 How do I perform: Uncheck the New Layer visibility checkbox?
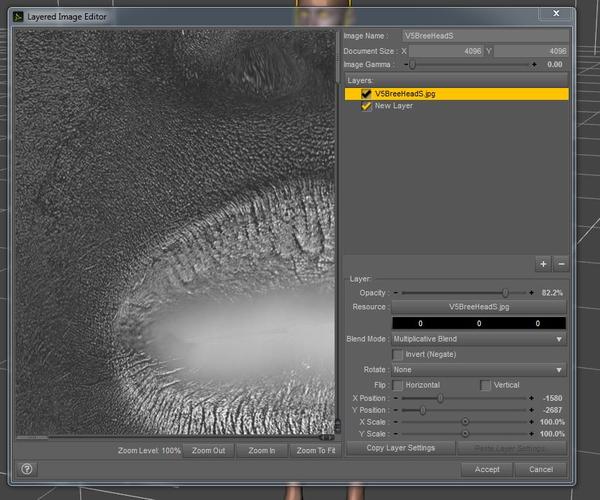click(366, 106)
